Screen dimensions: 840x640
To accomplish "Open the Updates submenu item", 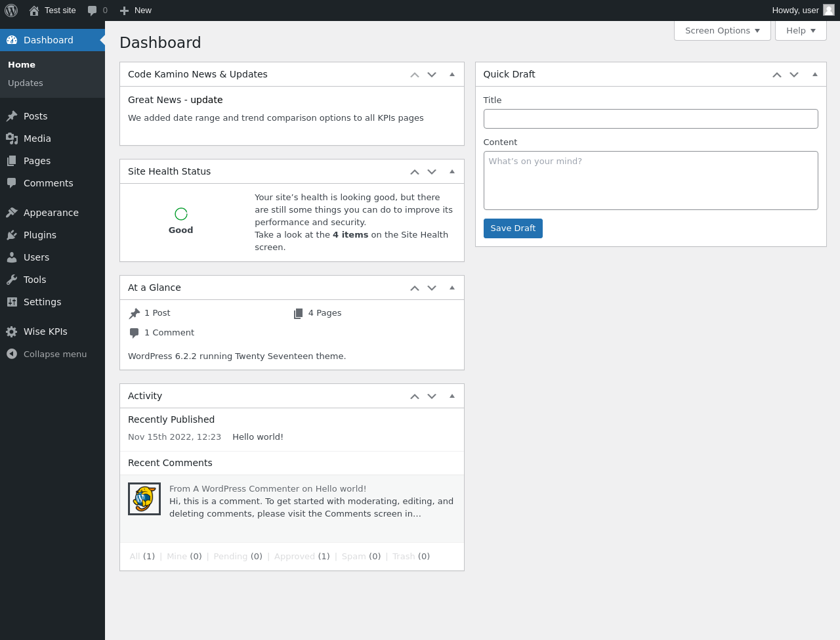I will (26, 83).
